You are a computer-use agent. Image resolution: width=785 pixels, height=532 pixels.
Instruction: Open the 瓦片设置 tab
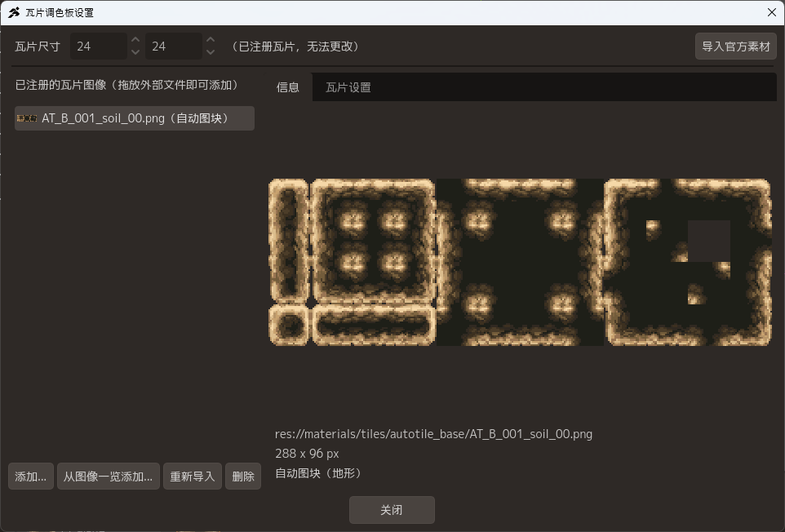coord(348,87)
